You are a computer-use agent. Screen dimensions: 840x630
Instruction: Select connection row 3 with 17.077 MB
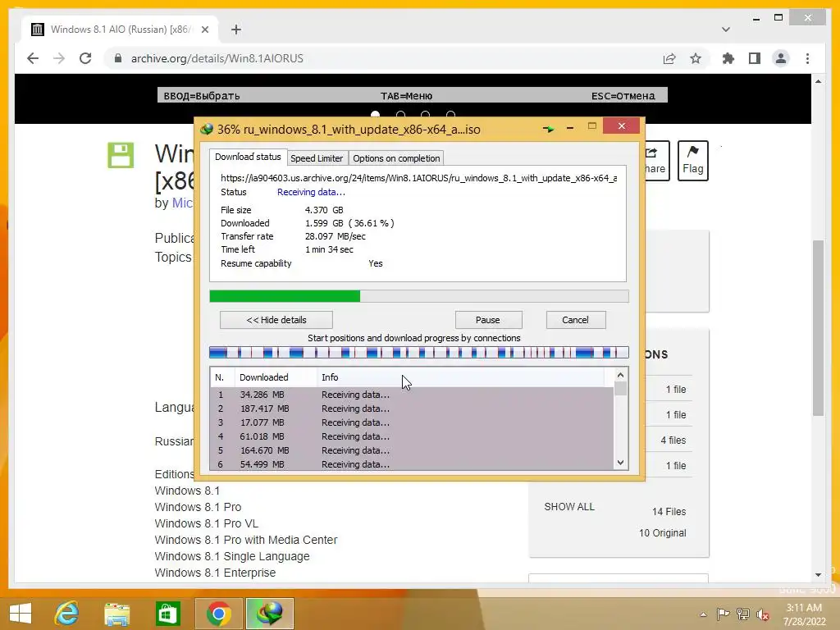point(412,422)
